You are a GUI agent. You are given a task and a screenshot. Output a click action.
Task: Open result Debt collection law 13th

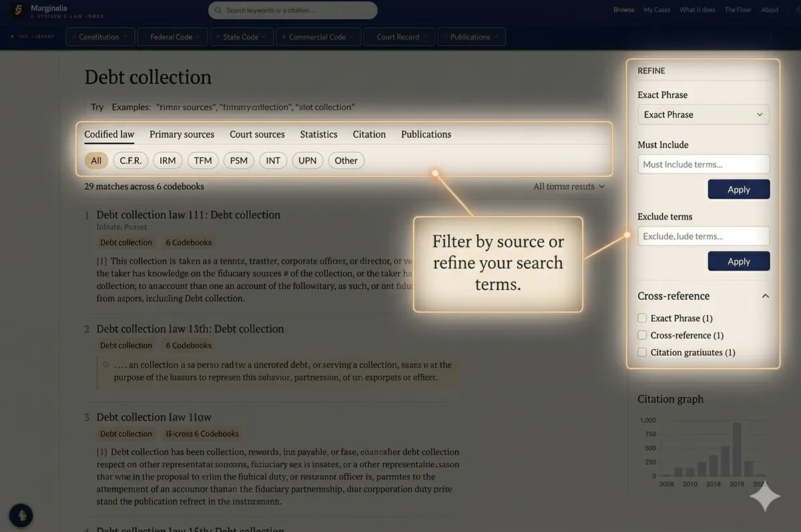point(190,329)
